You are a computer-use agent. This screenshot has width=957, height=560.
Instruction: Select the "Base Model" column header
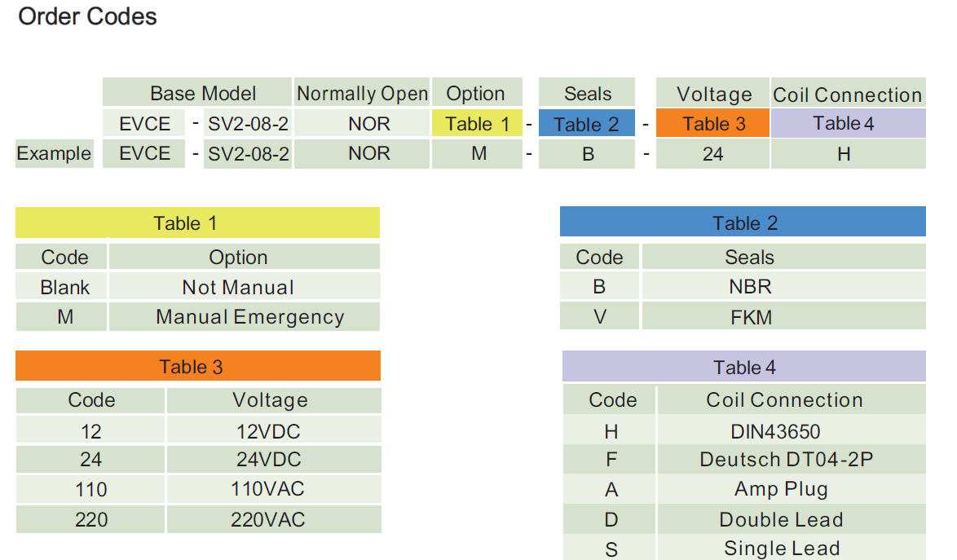(202, 94)
